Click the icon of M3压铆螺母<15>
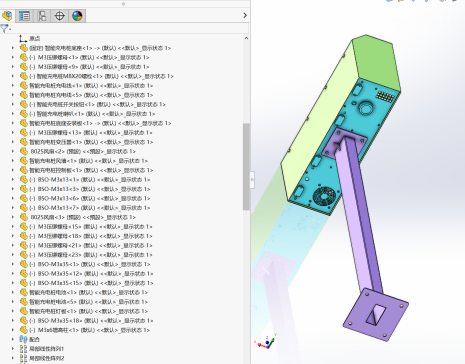Image resolution: width=465 pixels, height=364 pixels. coord(23,226)
